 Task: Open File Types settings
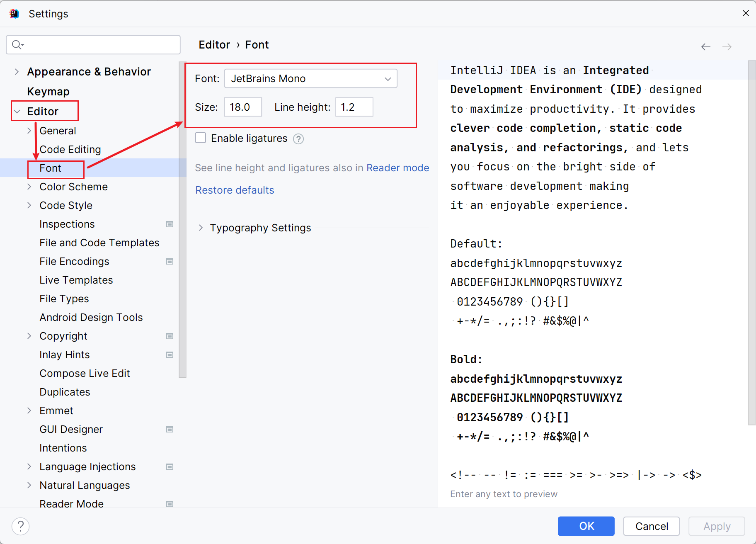tap(64, 299)
